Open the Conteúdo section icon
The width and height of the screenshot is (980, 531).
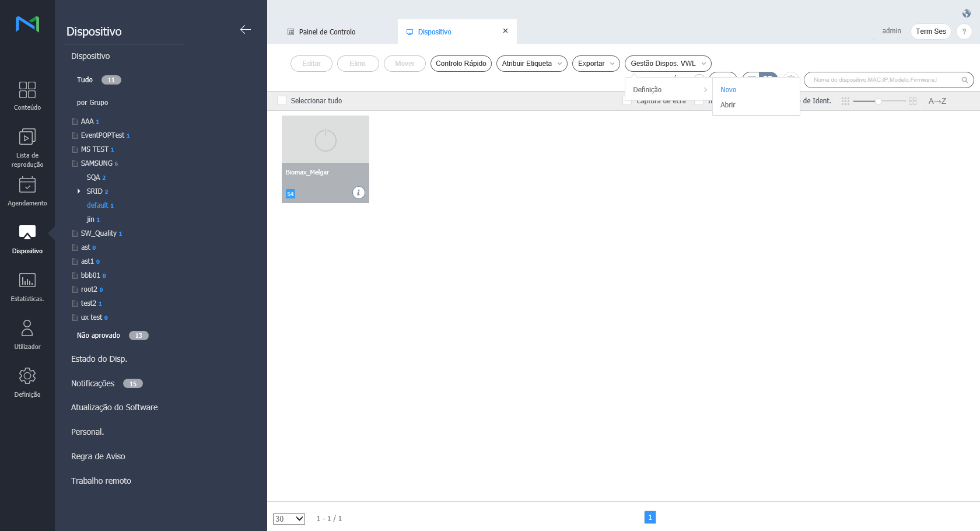[x=27, y=90]
